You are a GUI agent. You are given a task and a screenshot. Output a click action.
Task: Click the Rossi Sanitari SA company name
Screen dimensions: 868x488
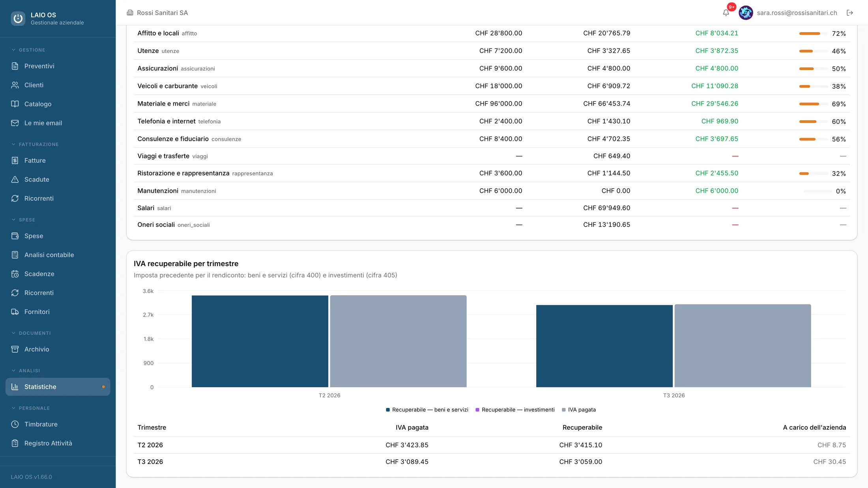[x=162, y=13]
